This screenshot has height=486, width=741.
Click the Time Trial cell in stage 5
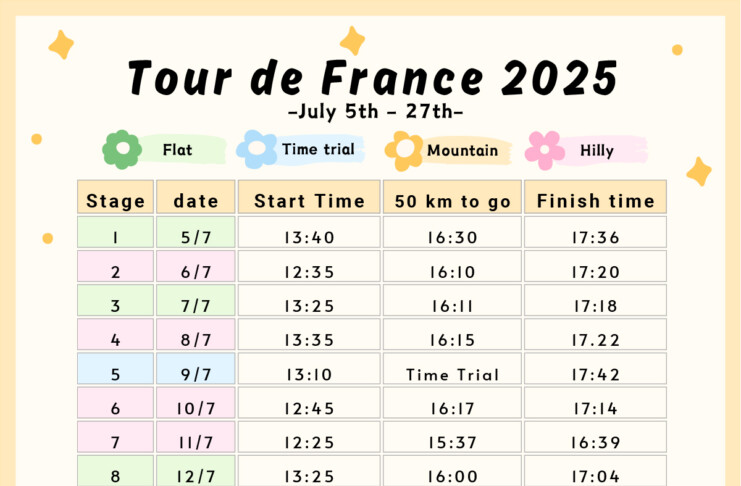click(x=453, y=375)
